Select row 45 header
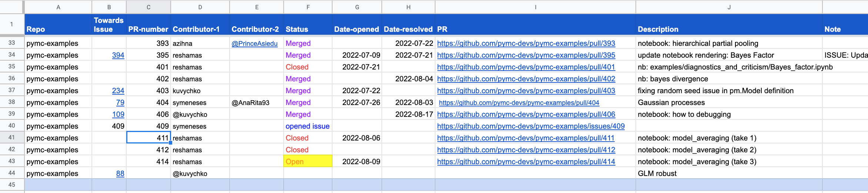This screenshot has width=868, height=193. point(12,184)
